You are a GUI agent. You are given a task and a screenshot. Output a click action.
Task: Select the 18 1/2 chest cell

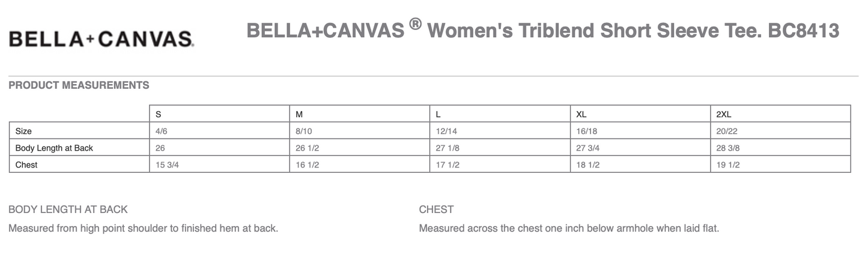588,164
